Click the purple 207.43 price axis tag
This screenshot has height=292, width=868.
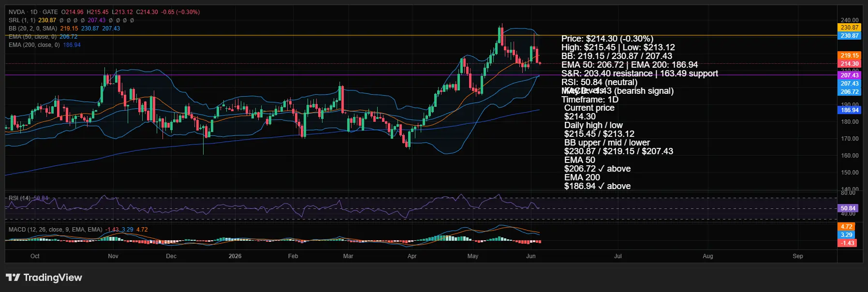point(849,75)
